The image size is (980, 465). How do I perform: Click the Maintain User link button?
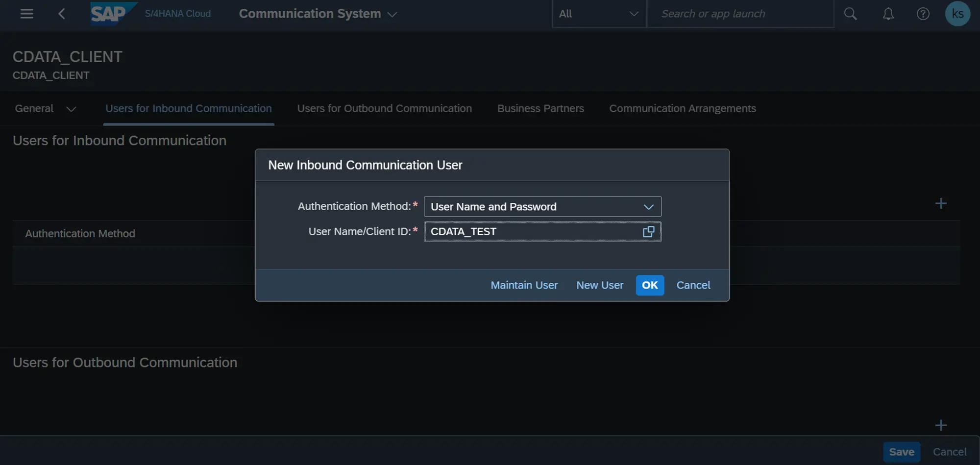524,285
